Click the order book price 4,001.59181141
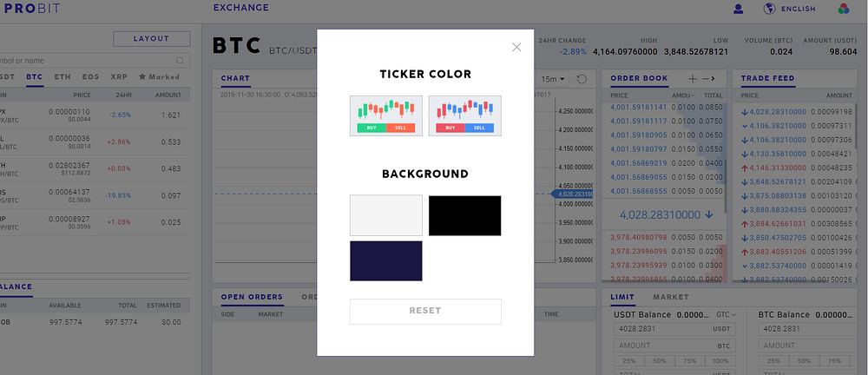Screen dimensions: 868x375 pos(638,107)
